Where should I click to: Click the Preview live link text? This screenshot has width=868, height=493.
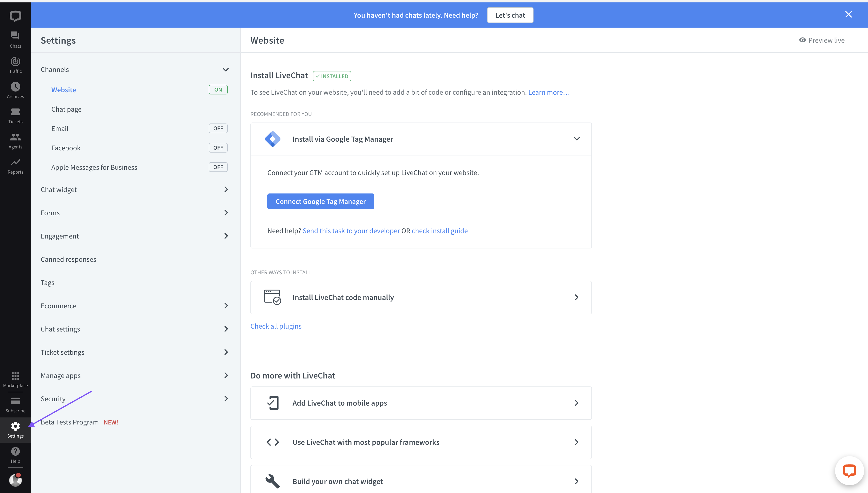click(x=826, y=40)
